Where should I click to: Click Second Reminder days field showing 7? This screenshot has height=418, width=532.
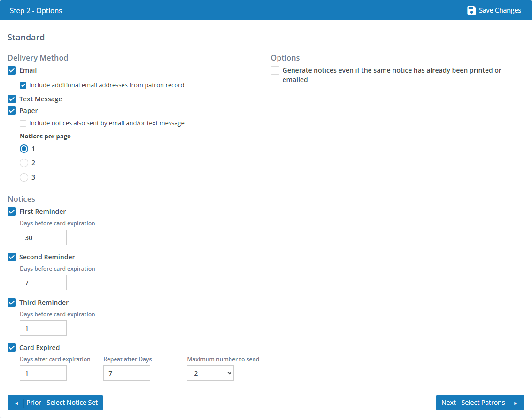tap(43, 283)
